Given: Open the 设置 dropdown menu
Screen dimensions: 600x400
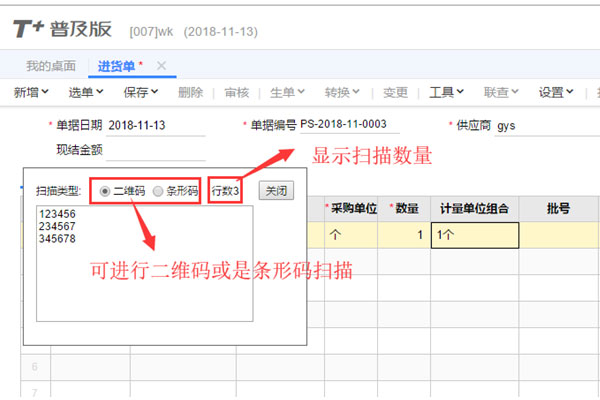Looking at the screenshot, I should 556,93.
